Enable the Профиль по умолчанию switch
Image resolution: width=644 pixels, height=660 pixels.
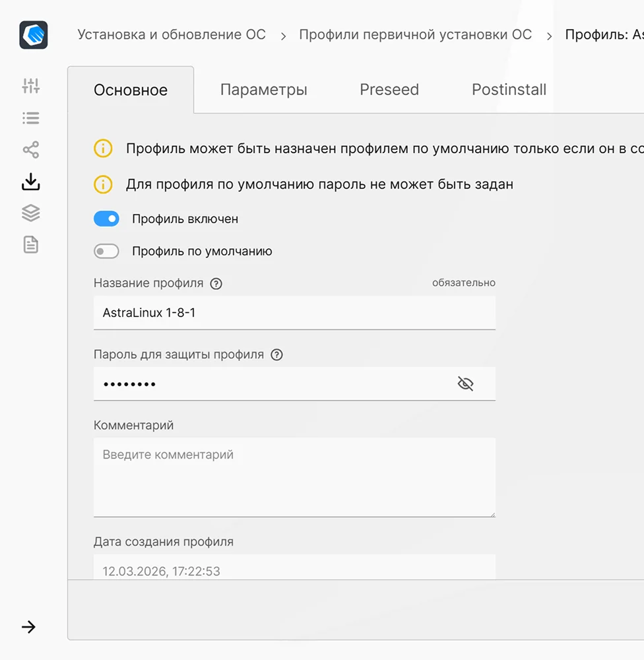pyautogui.click(x=106, y=251)
